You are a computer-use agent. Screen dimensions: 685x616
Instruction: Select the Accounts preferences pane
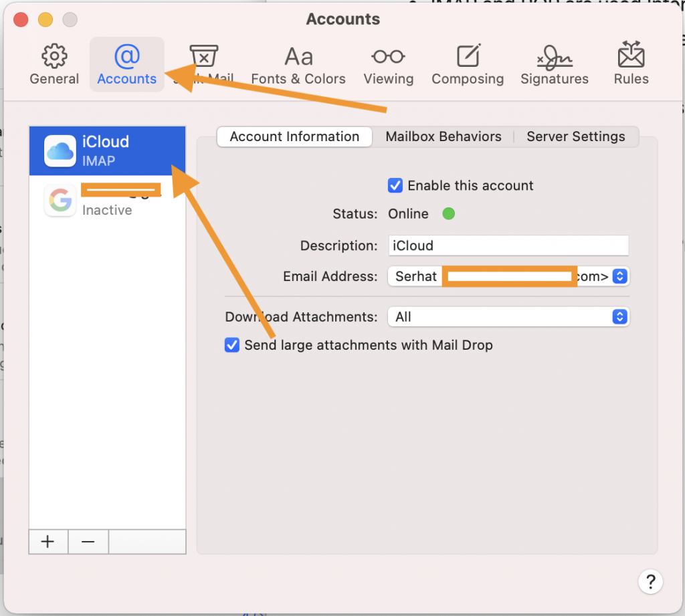[x=126, y=64]
